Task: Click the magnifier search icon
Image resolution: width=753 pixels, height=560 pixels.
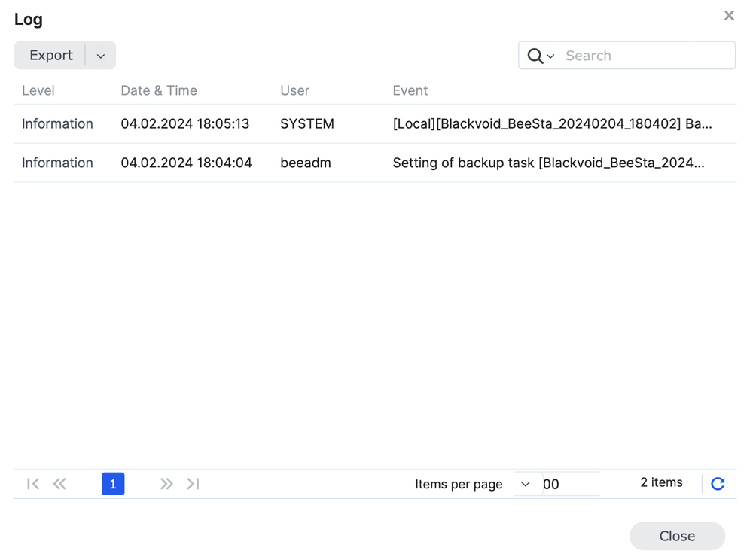Action: point(535,56)
